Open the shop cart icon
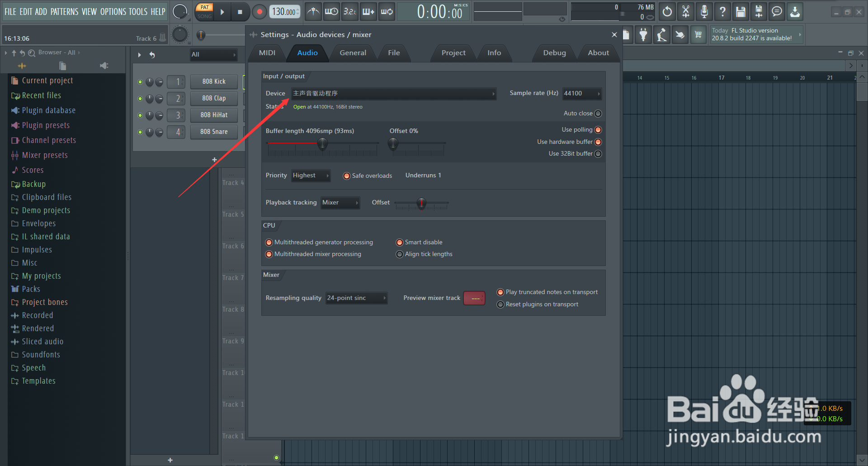 tap(698, 35)
